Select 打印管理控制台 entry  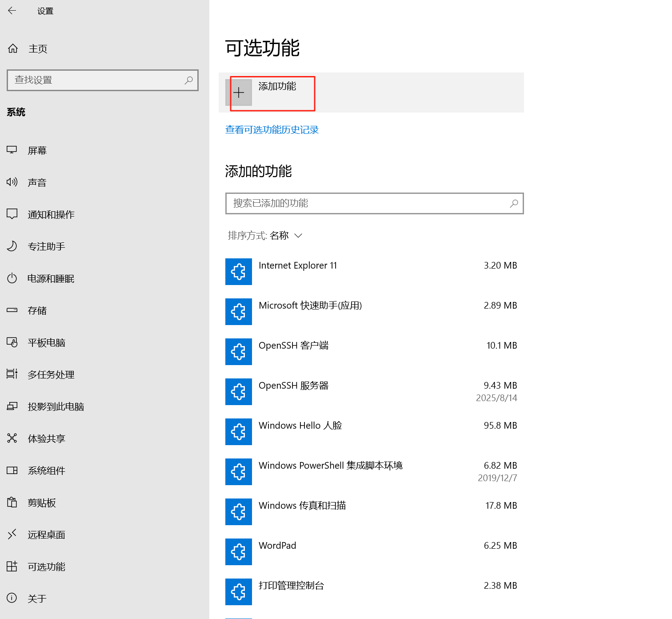click(292, 586)
